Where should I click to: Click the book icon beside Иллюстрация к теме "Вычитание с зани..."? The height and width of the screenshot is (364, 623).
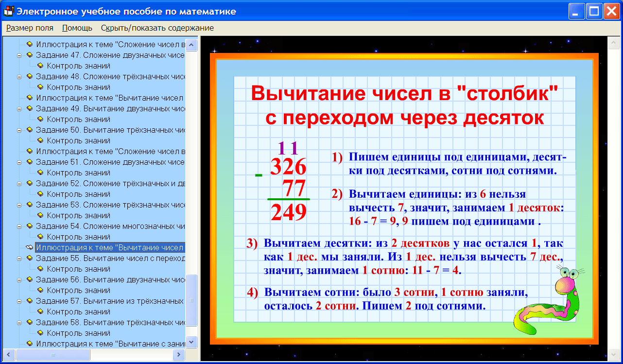[29, 344]
